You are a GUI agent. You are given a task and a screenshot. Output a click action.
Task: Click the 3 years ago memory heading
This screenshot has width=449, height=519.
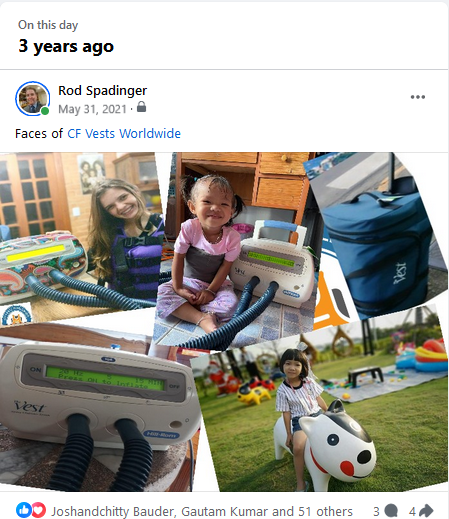(x=66, y=46)
